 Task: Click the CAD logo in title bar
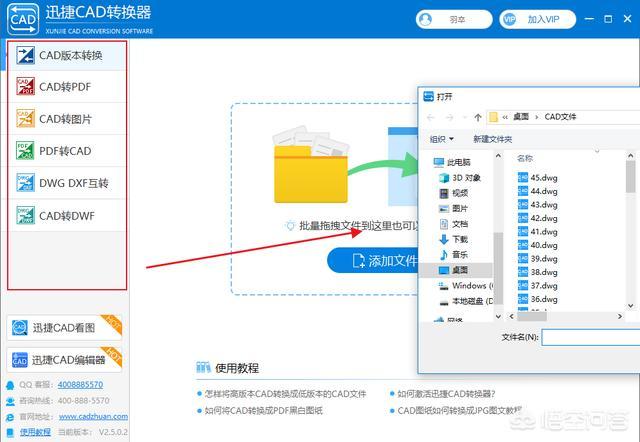23,19
